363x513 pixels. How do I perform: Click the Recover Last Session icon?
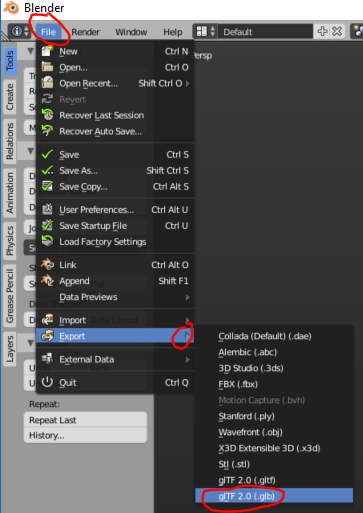[x=47, y=115]
